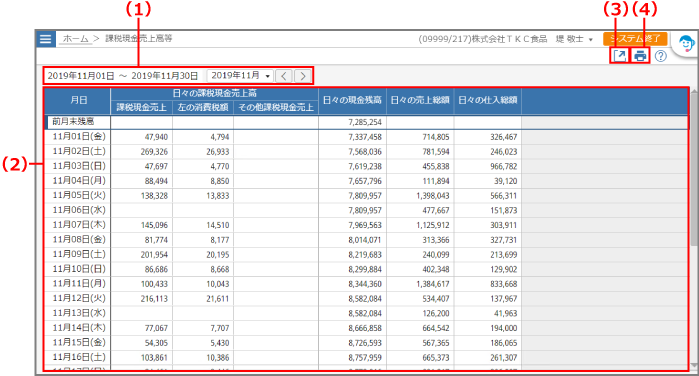699x376 pixels.
Task: Click the assistant character avatar icon
Action: [x=686, y=44]
